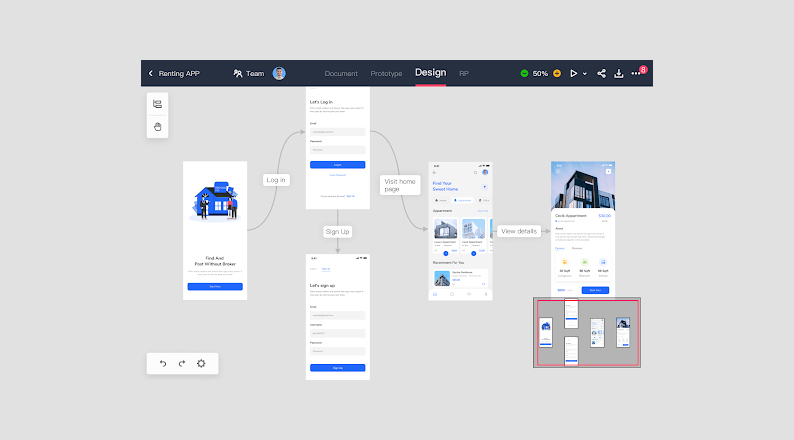Viewport: 794px width, 440px height.
Task: Open the share icon in the top bar
Action: click(601, 73)
